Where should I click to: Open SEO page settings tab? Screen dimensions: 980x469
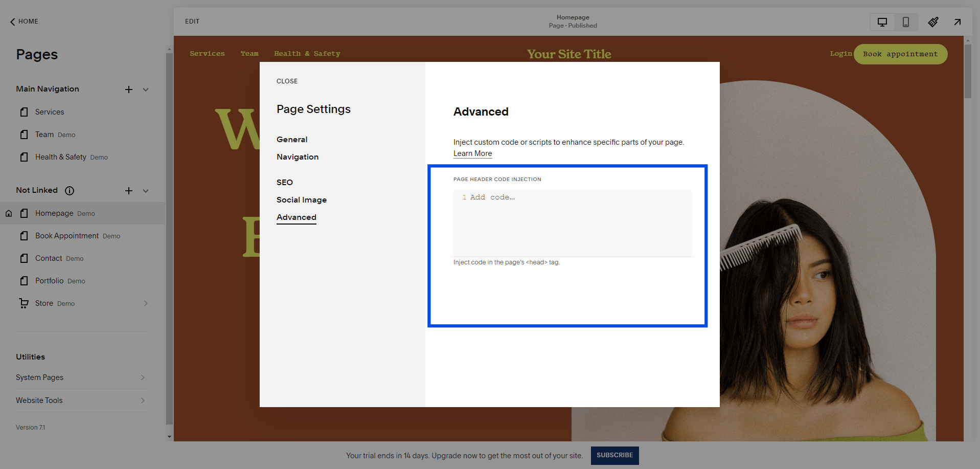pyautogui.click(x=285, y=183)
